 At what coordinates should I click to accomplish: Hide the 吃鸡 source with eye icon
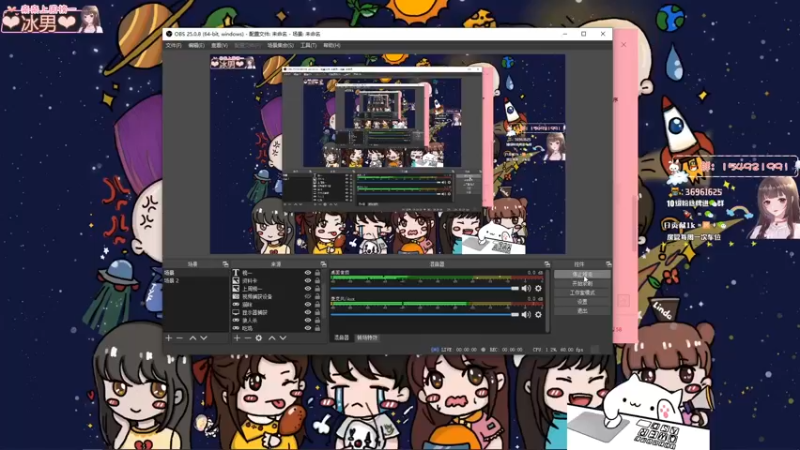308,328
